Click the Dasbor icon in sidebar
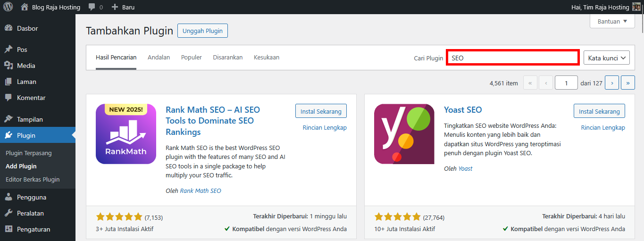The width and height of the screenshot is (644, 241). pyautogui.click(x=8, y=28)
